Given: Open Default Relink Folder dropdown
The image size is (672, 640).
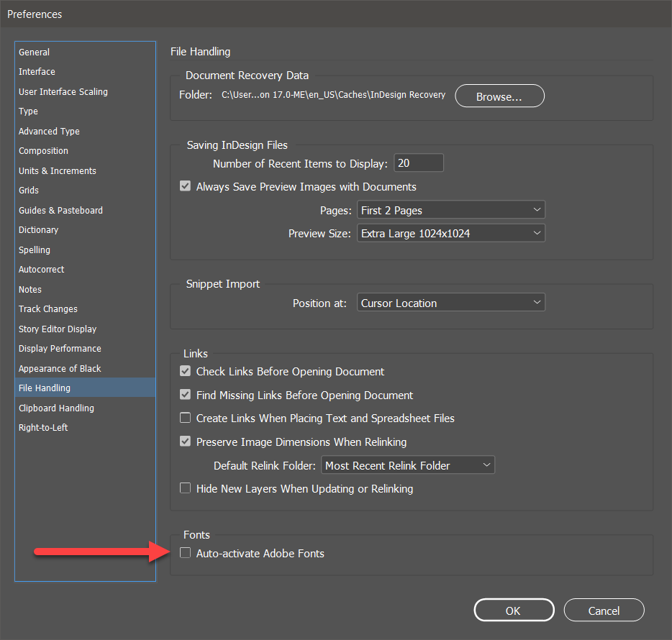Looking at the screenshot, I should tap(408, 465).
